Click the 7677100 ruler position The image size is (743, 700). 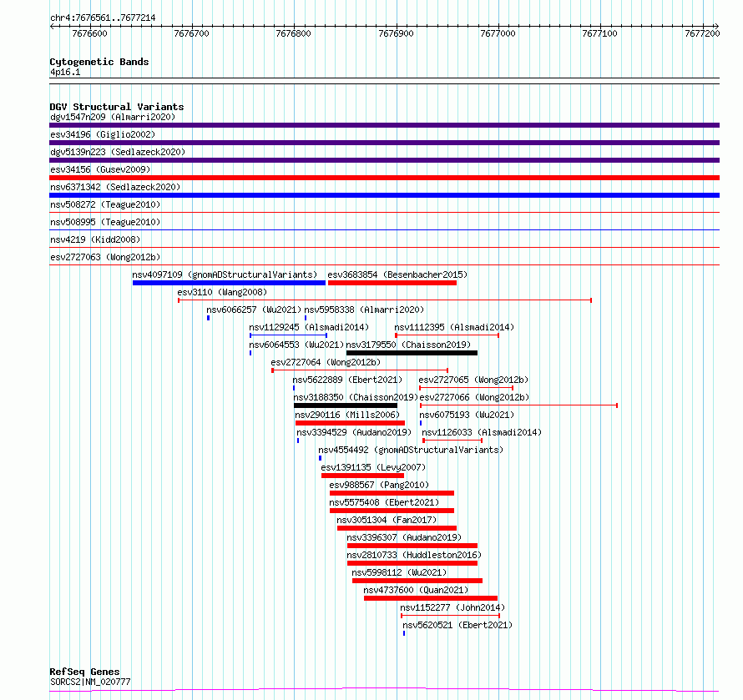pyautogui.click(x=599, y=33)
